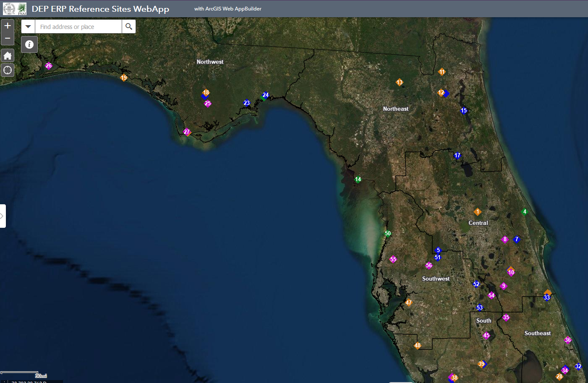Select purple marker 26 in the Panhandle
588x383 pixels.
(x=48, y=66)
